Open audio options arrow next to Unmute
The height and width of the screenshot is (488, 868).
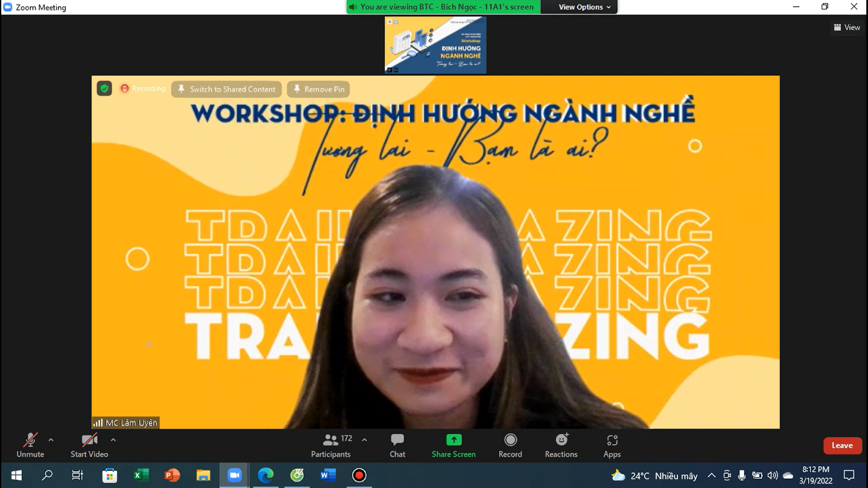(51, 440)
